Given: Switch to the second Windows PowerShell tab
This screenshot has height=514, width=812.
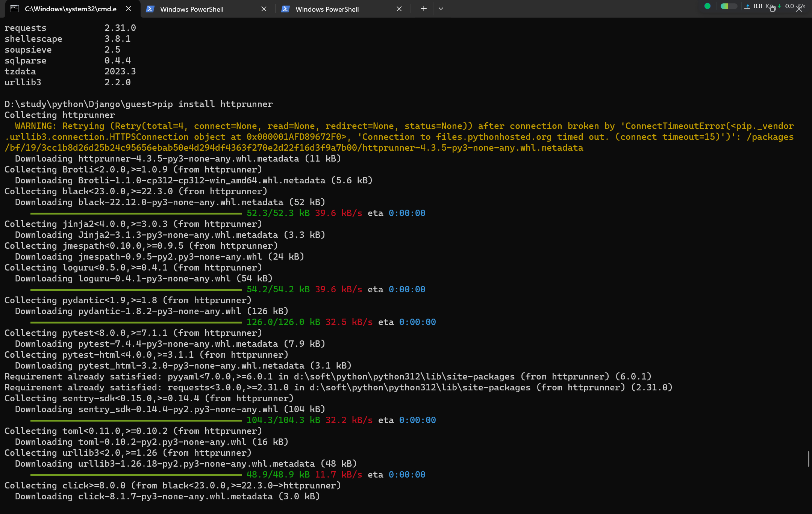Looking at the screenshot, I should [x=327, y=9].
